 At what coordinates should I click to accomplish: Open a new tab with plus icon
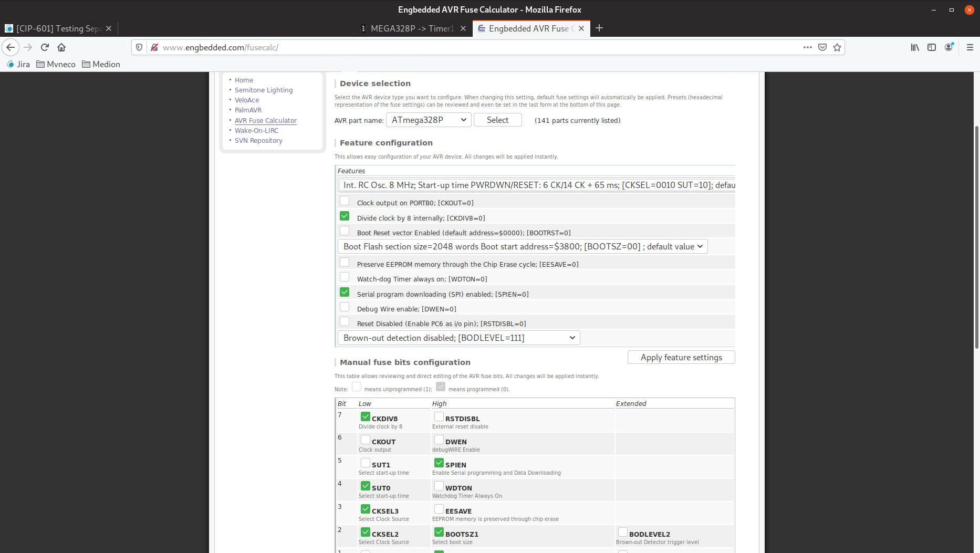pos(599,28)
